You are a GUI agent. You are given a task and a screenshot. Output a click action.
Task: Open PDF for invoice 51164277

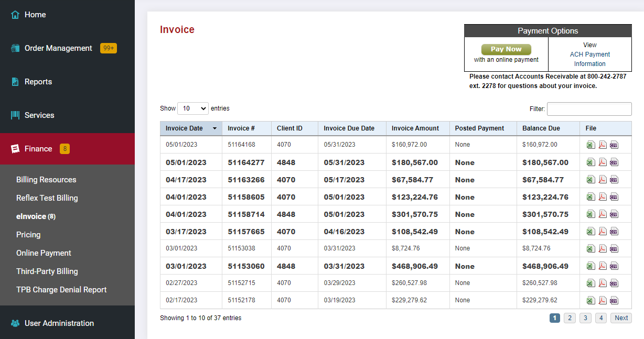pyautogui.click(x=603, y=162)
